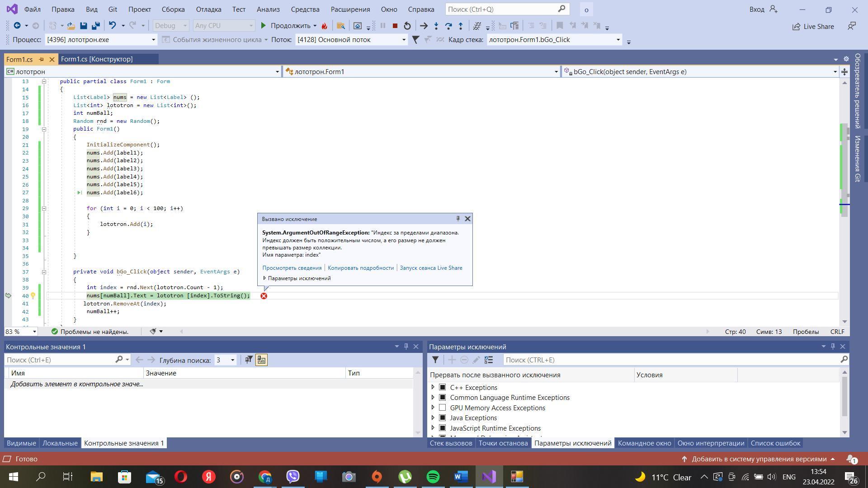The height and width of the screenshot is (488, 868).
Task: Enable the GPU Memory Access Exceptions checkbox
Action: pyautogui.click(x=443, y=408)
